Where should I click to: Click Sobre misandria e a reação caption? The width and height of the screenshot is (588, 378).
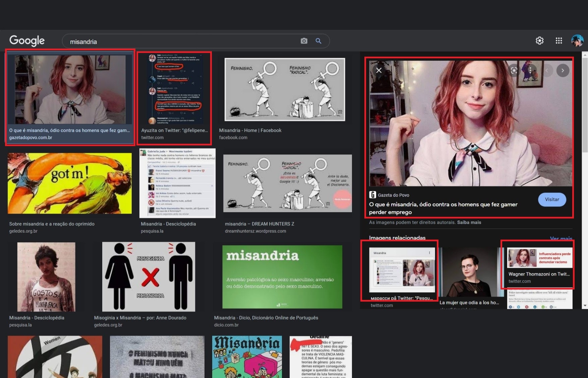pyautogui.click(x=52, y=224)
